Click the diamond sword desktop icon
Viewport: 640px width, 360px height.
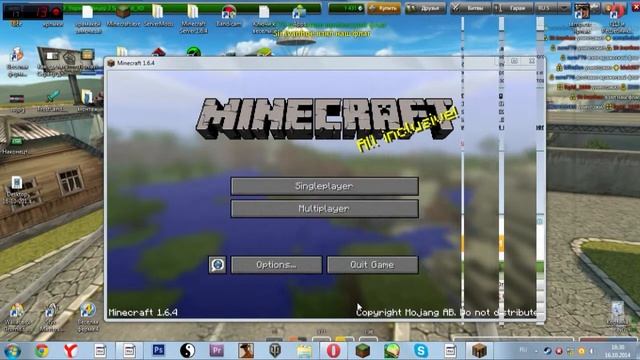point(52,101)
